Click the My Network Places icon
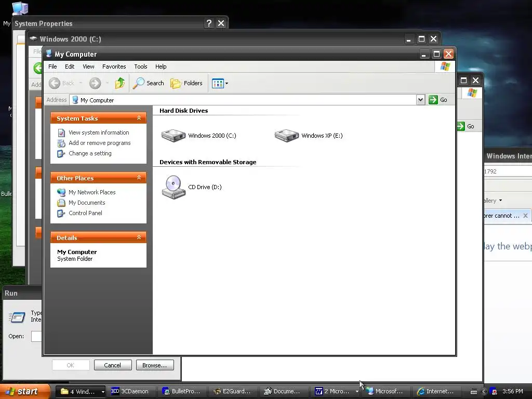The image size is (532, 399). (61, 192)
